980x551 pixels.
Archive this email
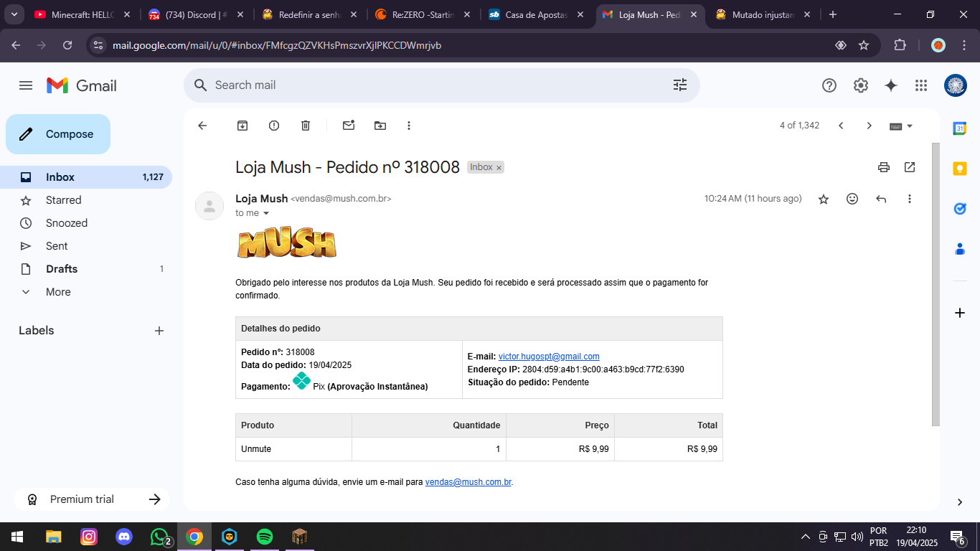point(242,126)
